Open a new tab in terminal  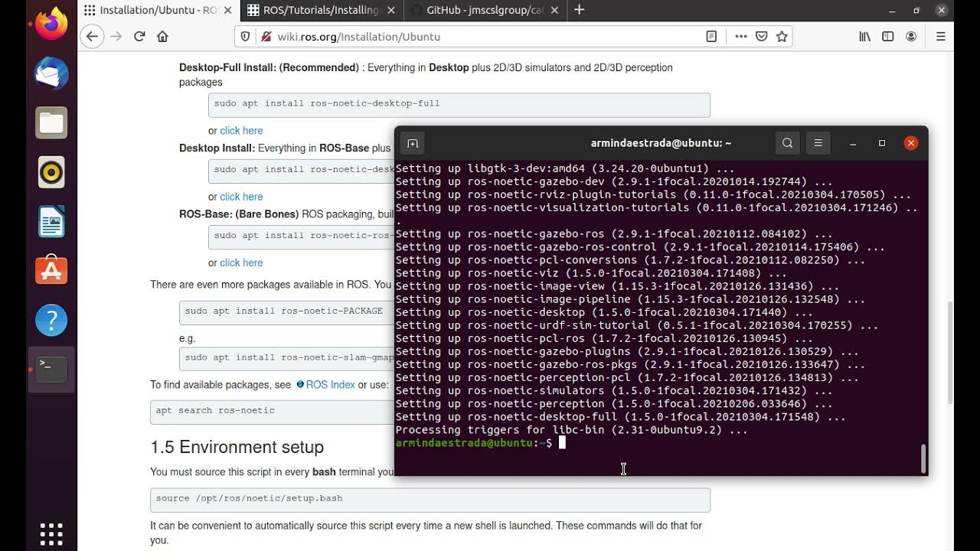(x=413, y=143)
